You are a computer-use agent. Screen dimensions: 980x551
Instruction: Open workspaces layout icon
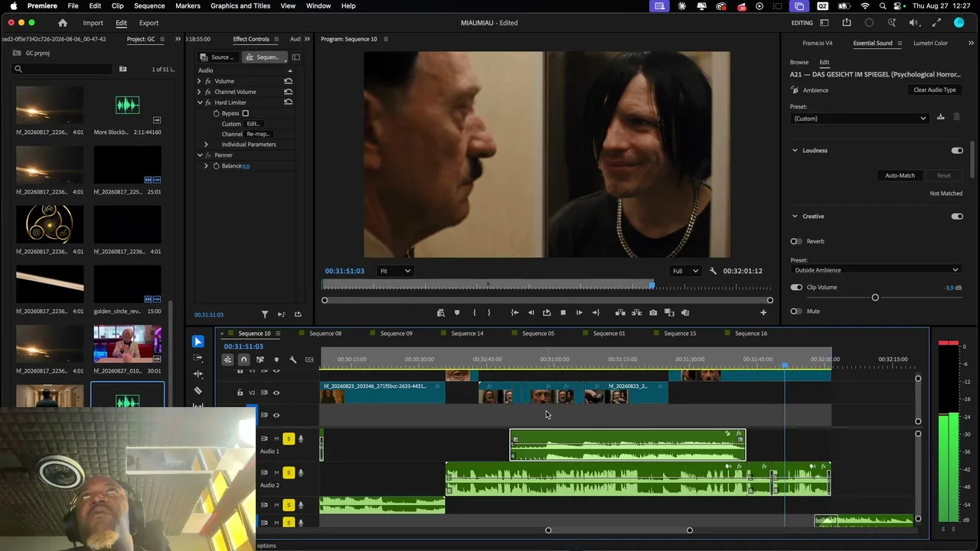825,23
